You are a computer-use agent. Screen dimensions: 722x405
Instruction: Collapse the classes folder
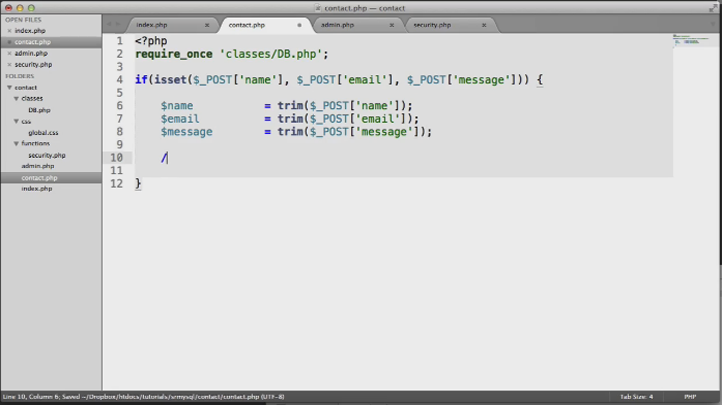tap(16, 98)
